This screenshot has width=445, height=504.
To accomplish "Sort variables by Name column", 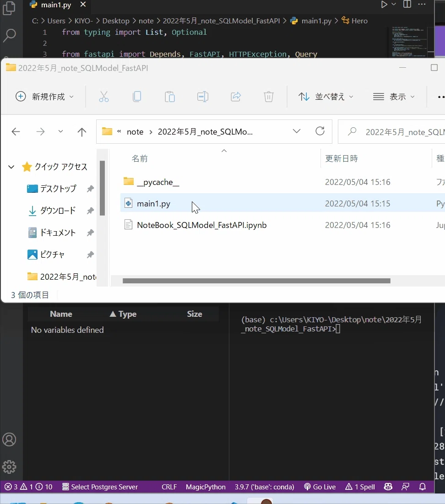I will (61, 314).
